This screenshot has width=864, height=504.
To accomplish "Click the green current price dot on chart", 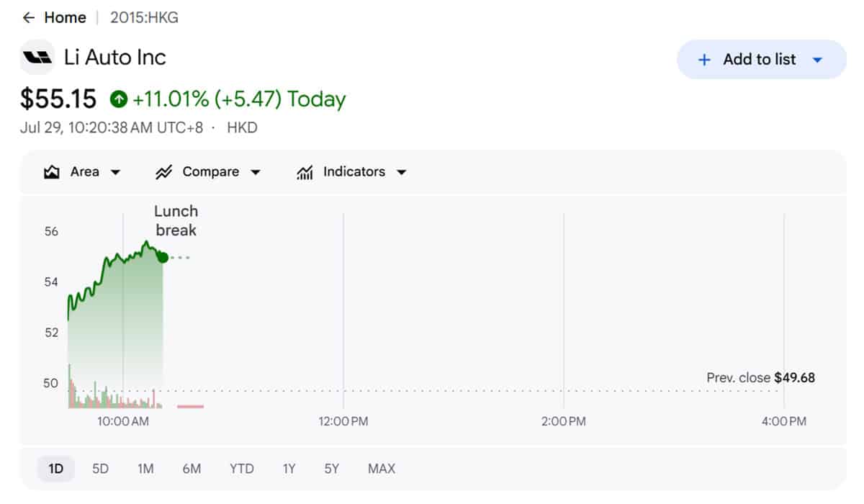I will pyautogui.click(x=163, y=257).
